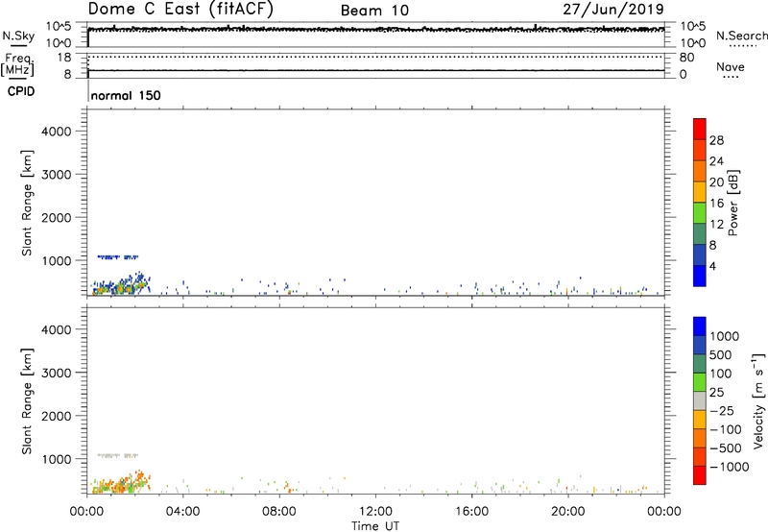This screenshot has width=768, height=532.
Task: Click the '4000' tick on power panel
Action: pyautogui.click(x=56, y=132)
